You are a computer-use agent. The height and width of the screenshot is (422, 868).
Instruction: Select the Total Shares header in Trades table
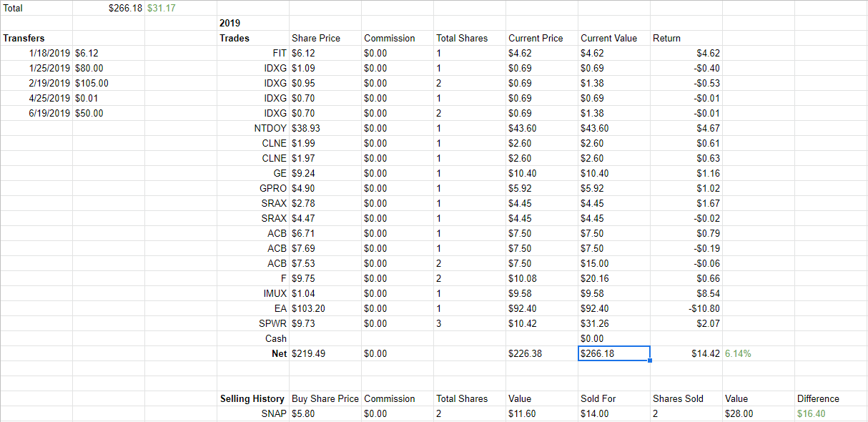tap(462, 38)
